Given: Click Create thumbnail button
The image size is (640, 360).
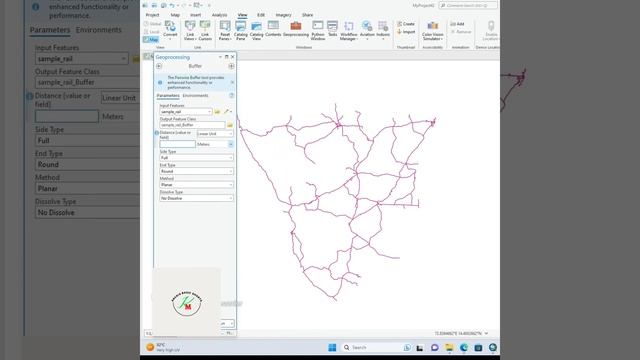Looking at the screenshot, I should [x=406, y=24].
